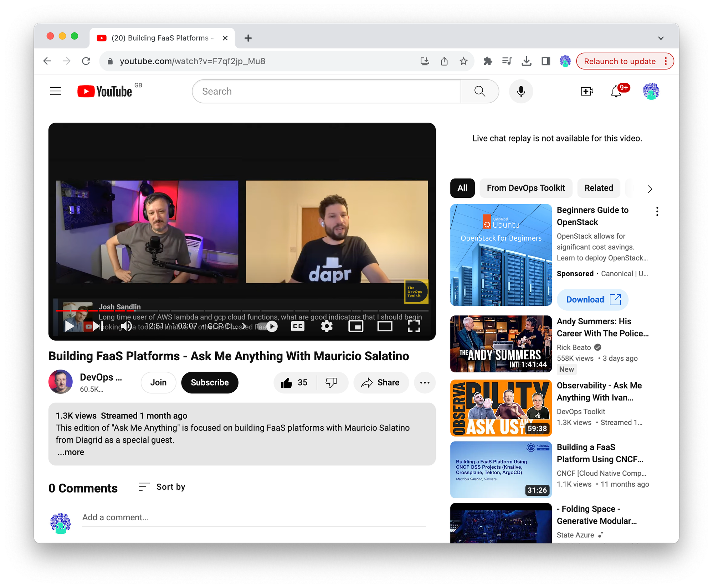The height and width of the screenshot is (588, 713).
Task: Go fullscreen on the video
Action: pyautogui.click(x=414, y=326)
